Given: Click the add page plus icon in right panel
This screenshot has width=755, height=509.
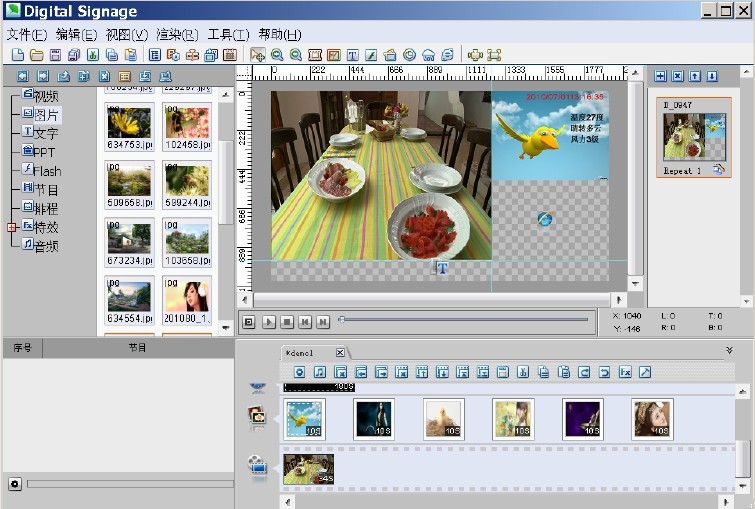Looking at the screenshot, I should tap(660, 76).
